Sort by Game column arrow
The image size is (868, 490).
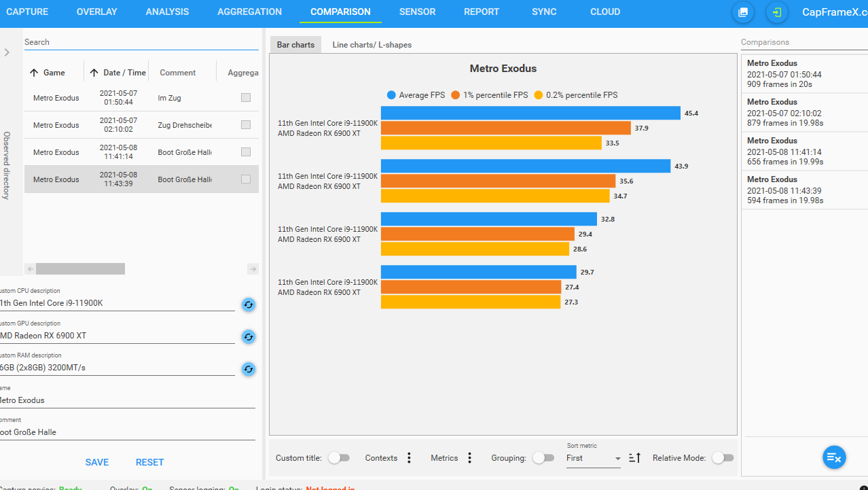(34, 73)
